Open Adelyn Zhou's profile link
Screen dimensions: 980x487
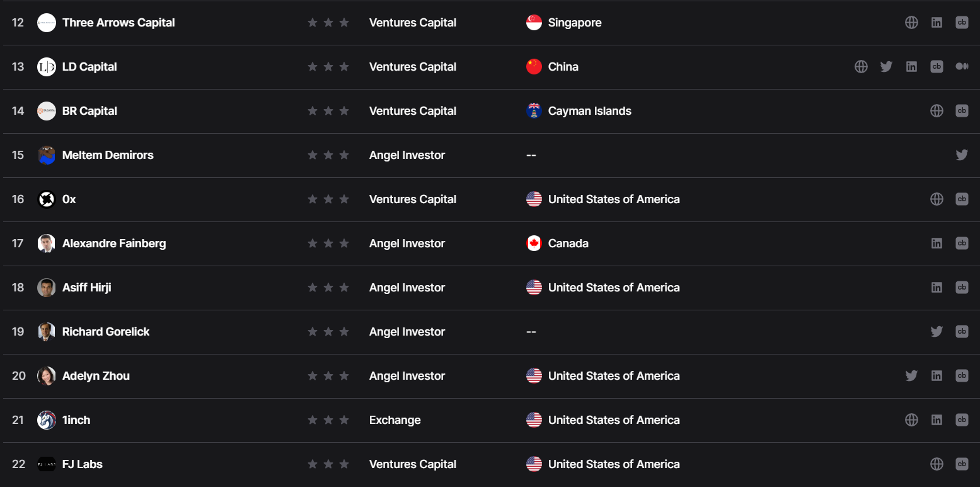[96, 376]
